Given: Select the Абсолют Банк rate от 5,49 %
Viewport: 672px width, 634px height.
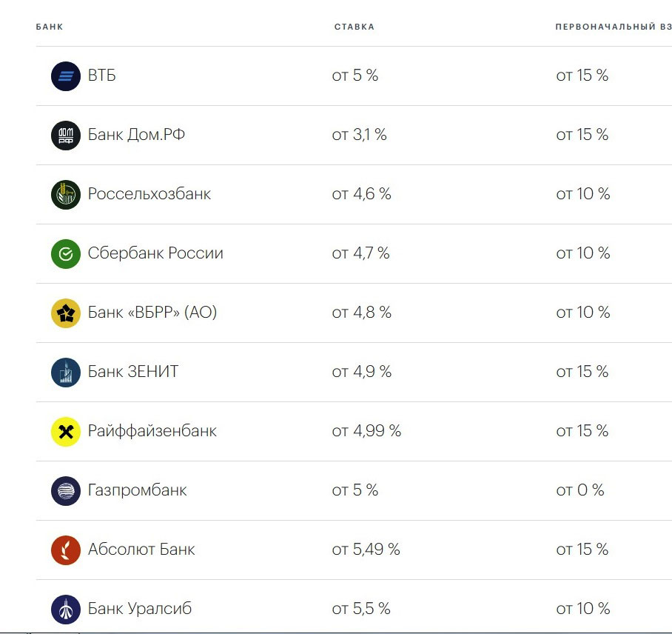Looking at the screenshot, I should (366, 549).
